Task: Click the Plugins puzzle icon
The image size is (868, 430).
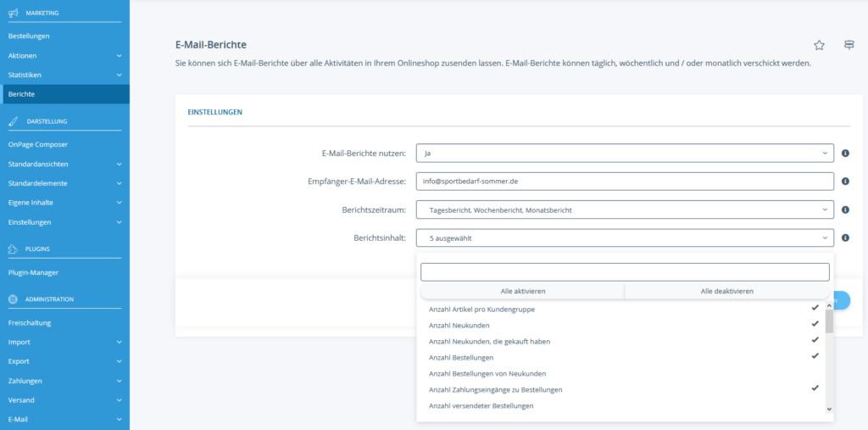Action: coord(13,249)
